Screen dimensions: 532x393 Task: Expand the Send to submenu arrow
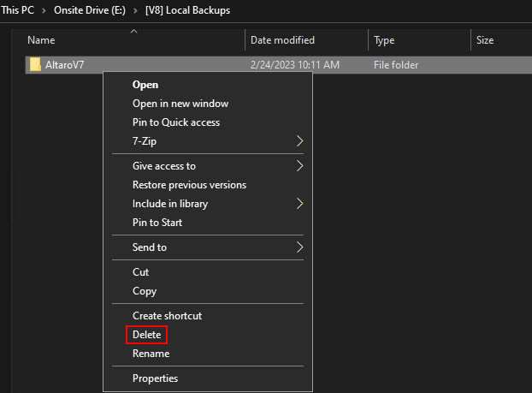299,247
